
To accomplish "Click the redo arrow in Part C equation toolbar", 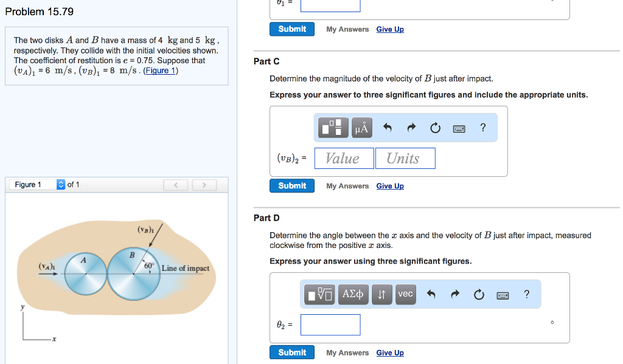I will tap(411, 127).
